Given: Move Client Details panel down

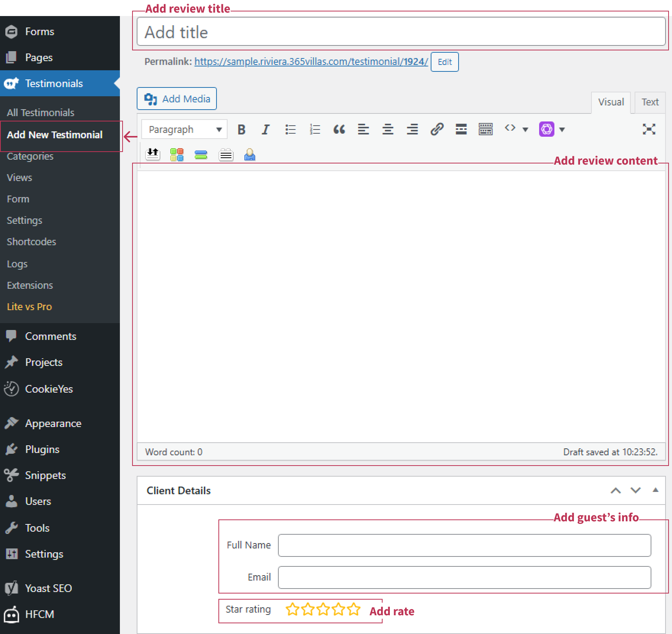Looking at the screenshot, I should tap(636, 490).
